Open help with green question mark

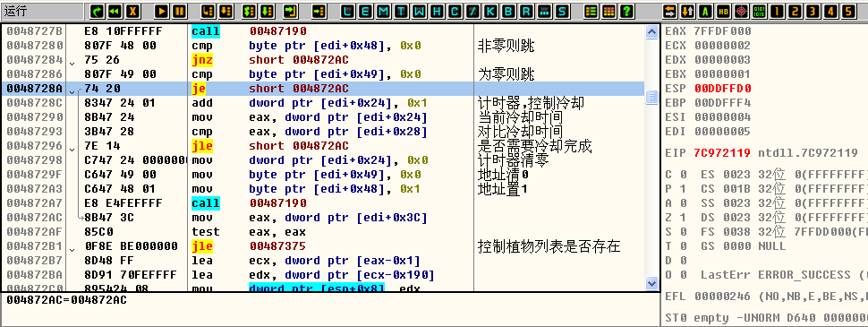pyautogui.click(x=626, y=11)
